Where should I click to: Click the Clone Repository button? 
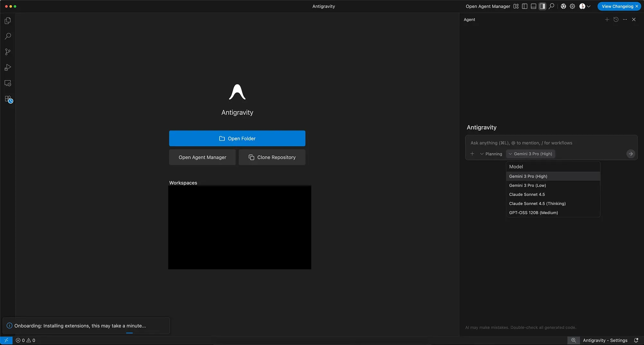click(272, 157)
